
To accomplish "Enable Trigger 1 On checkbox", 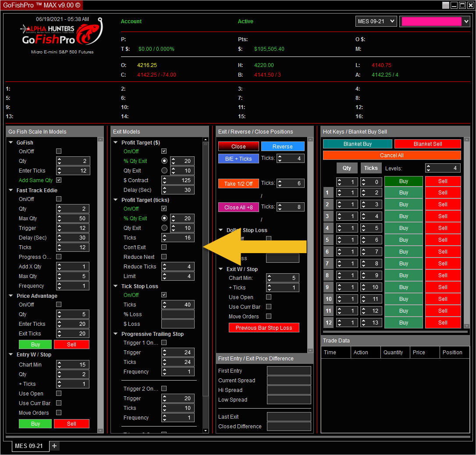I will pos(164,342).
